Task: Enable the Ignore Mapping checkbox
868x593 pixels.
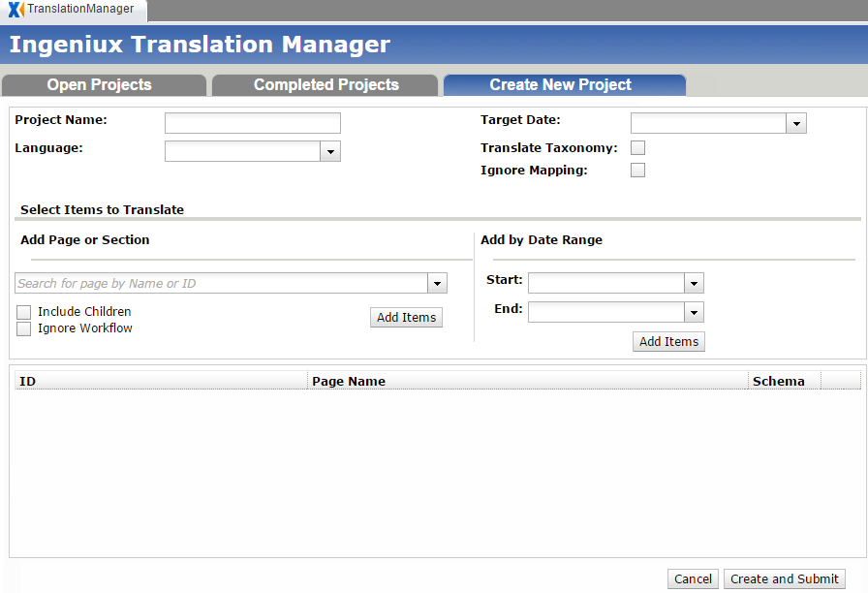Action: click(x=637, y=170)
